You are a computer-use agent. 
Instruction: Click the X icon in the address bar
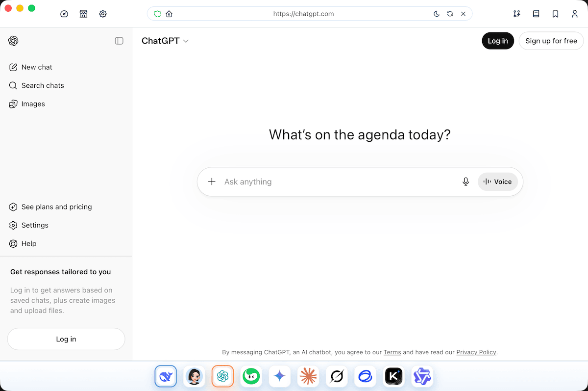[463, 14]
